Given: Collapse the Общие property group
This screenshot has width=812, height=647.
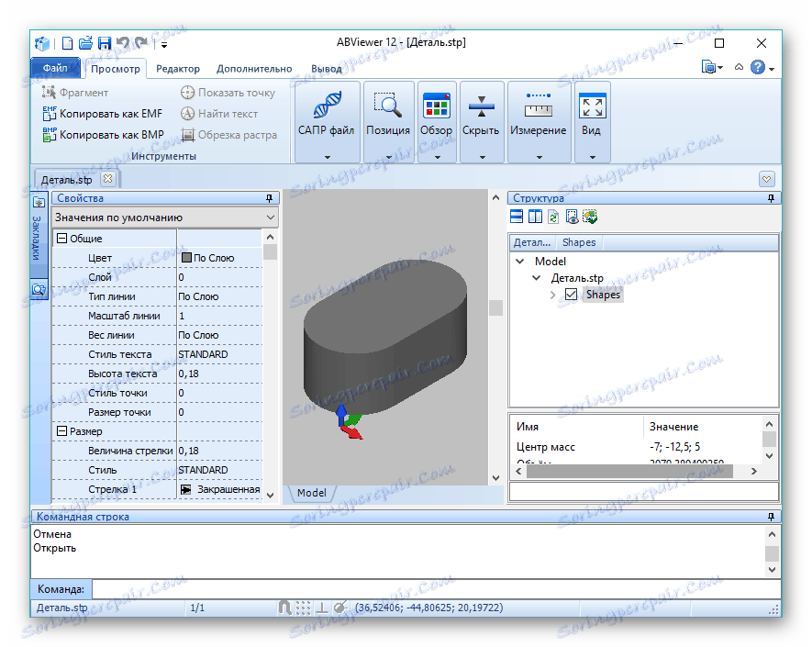Looking at the screenshot, I should coord(61,239).
